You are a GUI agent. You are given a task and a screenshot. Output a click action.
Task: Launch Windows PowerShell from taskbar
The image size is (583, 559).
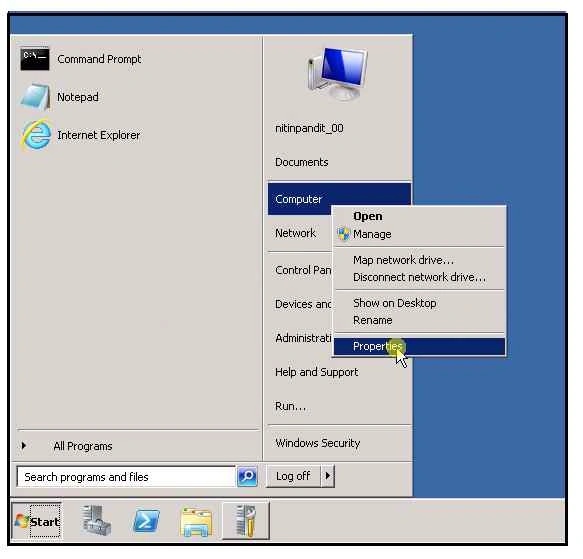pyautogui.click(x=146, y=521)
